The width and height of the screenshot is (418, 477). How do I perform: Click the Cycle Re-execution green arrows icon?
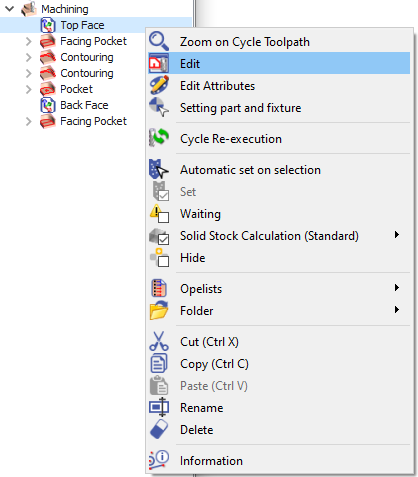click(x=159, y=138)
